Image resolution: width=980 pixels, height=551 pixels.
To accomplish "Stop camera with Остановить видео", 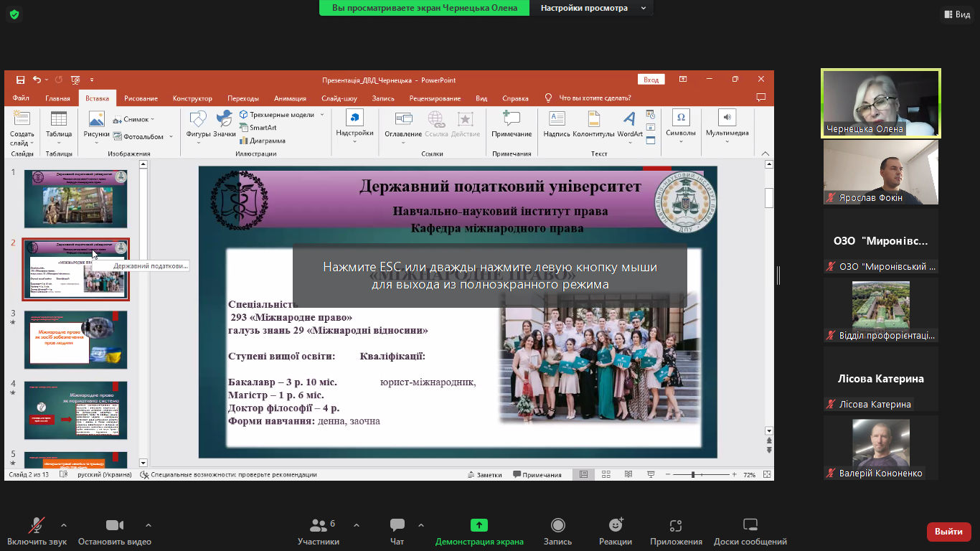I will pos(115,532).
